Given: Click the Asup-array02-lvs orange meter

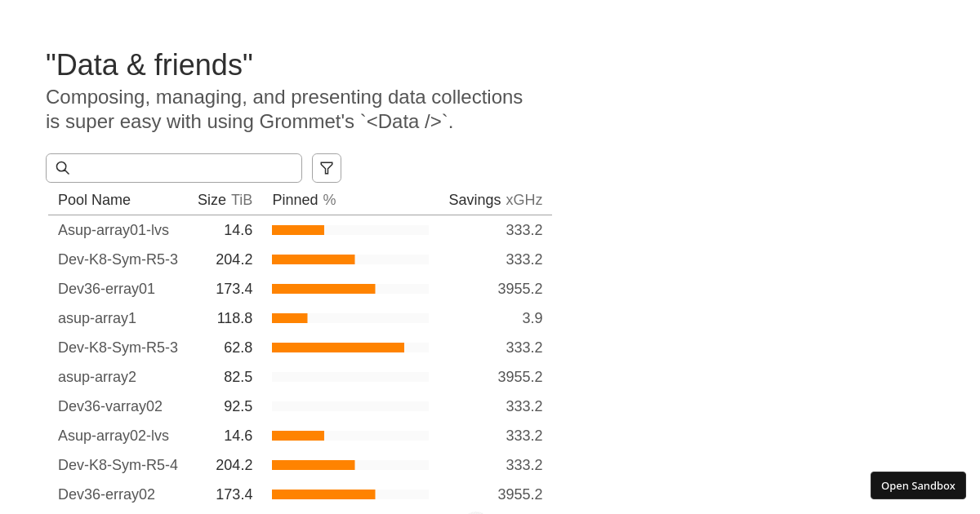Looking at the screenshot, I should pyautogui.click(x=350, y=436).
